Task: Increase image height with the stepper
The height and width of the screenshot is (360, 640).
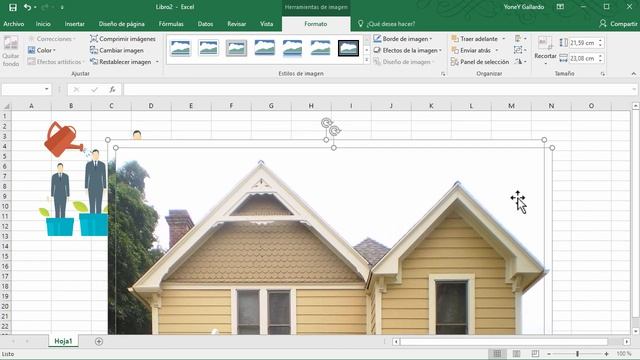Action: (x=600, y=40)
